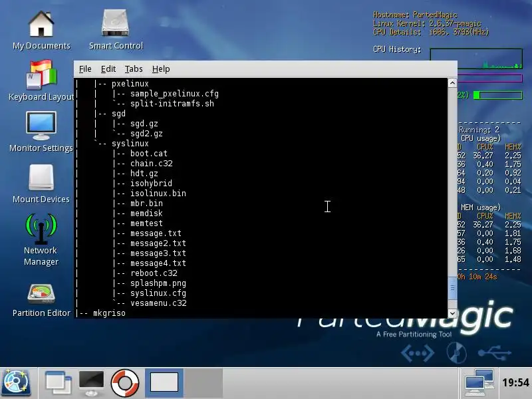532x399 pixels.
Task: Select the active terminal window taskbar button
Action: 164,383
